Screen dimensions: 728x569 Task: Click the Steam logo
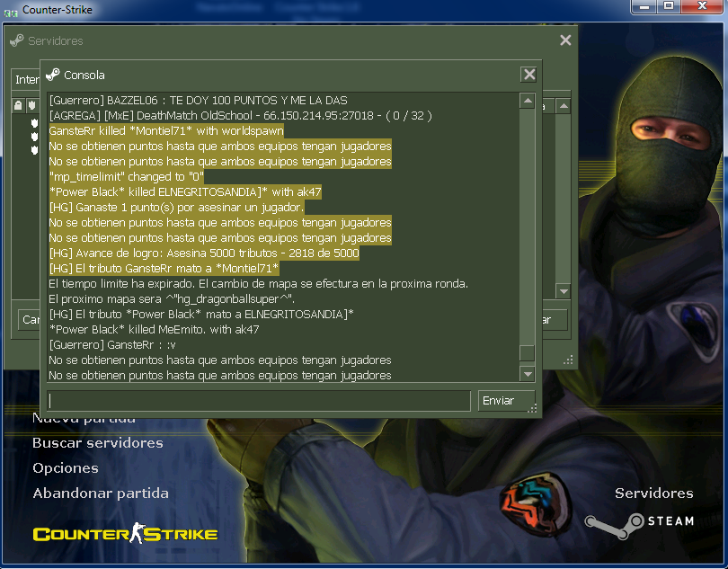639,525
